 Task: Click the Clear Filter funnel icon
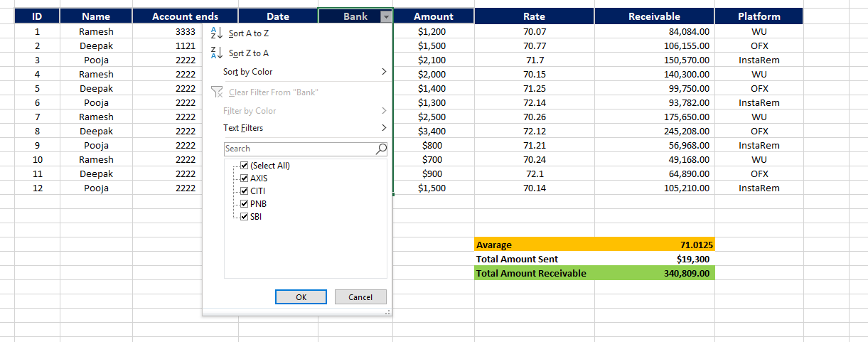click(x=217, y=92)
